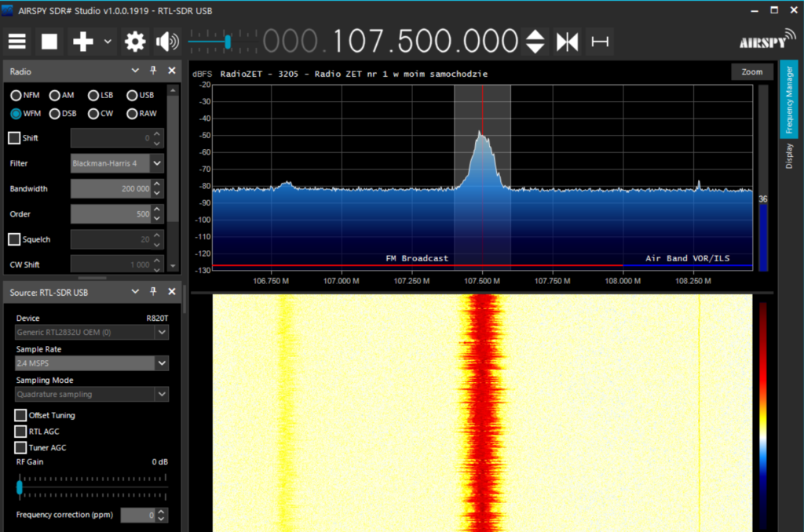Screen dimensions: 804x532
Task: Click the frequency increment up arrow
Action: point(535,35)
